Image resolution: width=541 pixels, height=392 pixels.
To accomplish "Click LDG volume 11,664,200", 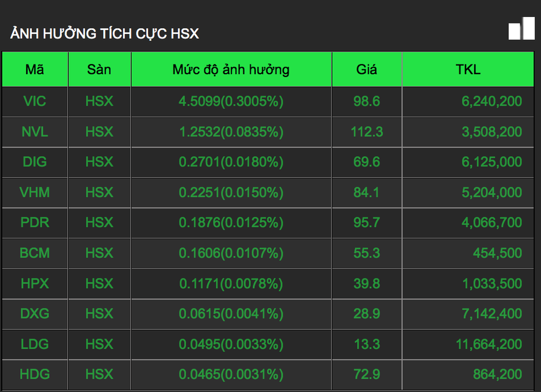I will tap(489, 344).
